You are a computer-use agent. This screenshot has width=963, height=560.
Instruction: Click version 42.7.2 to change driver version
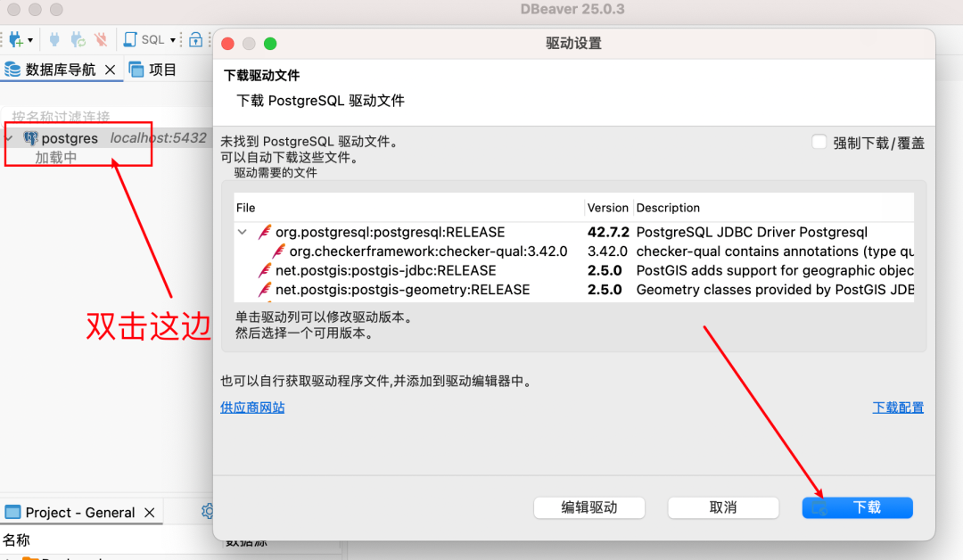pyautogui.click(x=608, y=232)
